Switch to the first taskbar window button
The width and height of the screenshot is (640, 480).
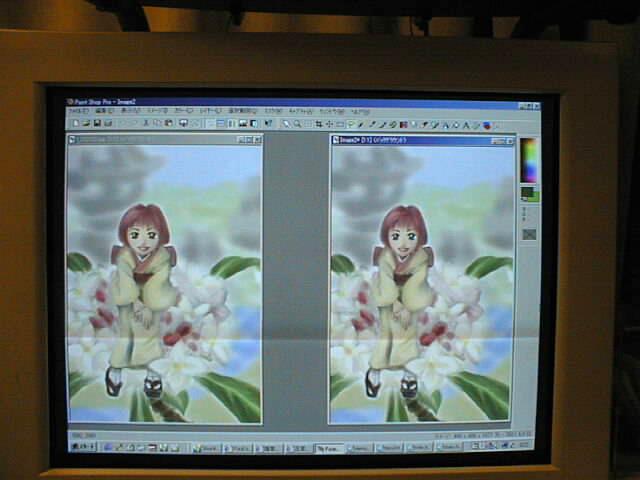(x=206, y=448)
